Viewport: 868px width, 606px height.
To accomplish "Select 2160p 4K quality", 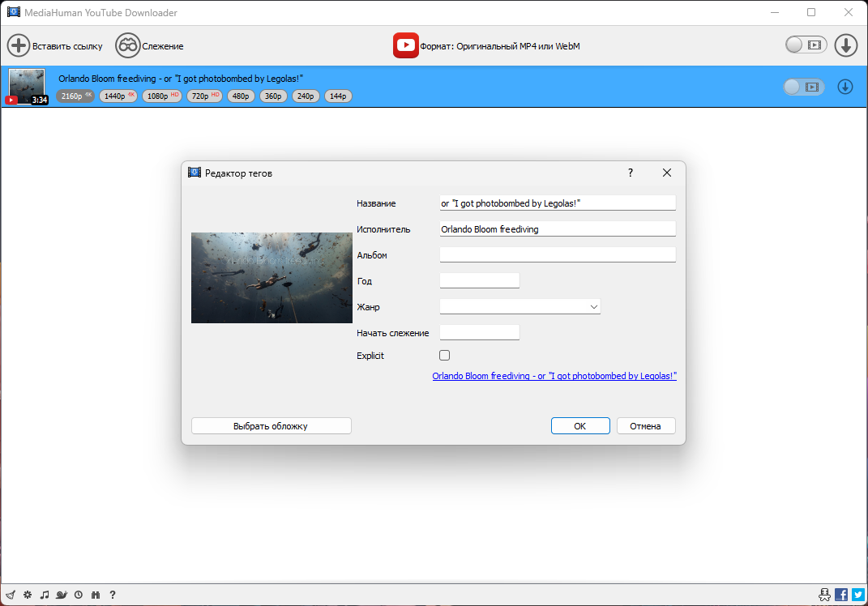I will 76,96.
